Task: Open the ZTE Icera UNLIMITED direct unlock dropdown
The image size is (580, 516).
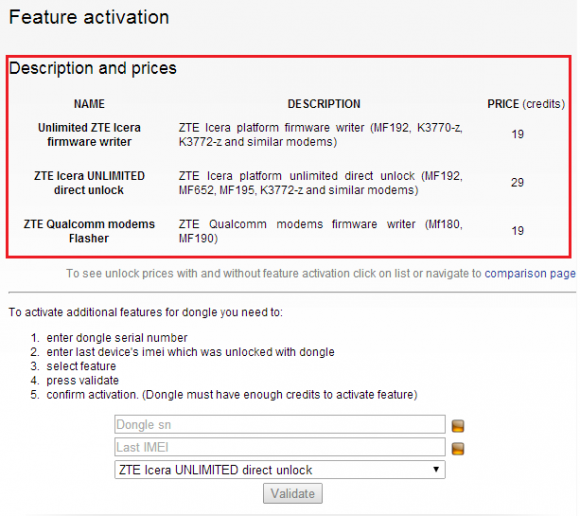Action: coord(280,470)
